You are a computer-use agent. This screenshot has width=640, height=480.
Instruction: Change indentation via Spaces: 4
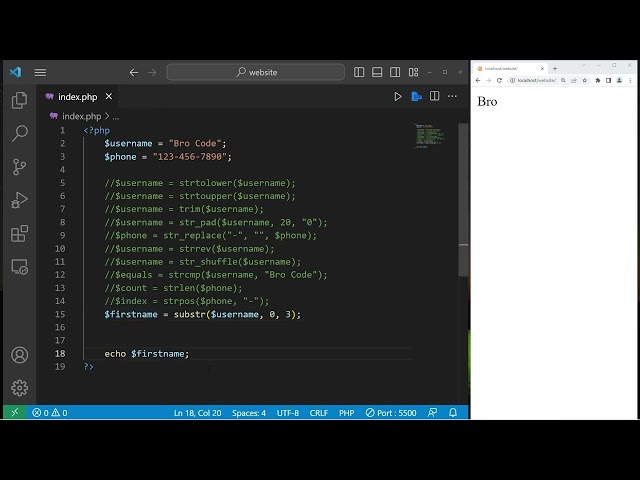249,413
